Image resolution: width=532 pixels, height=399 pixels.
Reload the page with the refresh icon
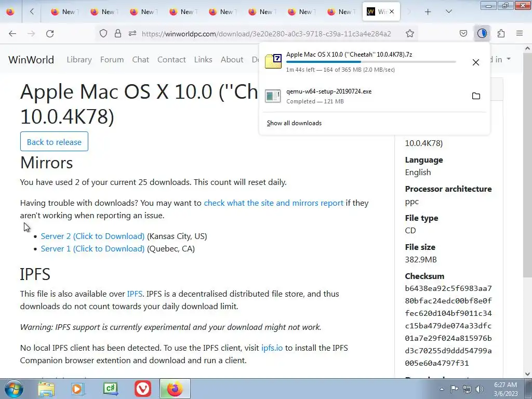(50, 34)
